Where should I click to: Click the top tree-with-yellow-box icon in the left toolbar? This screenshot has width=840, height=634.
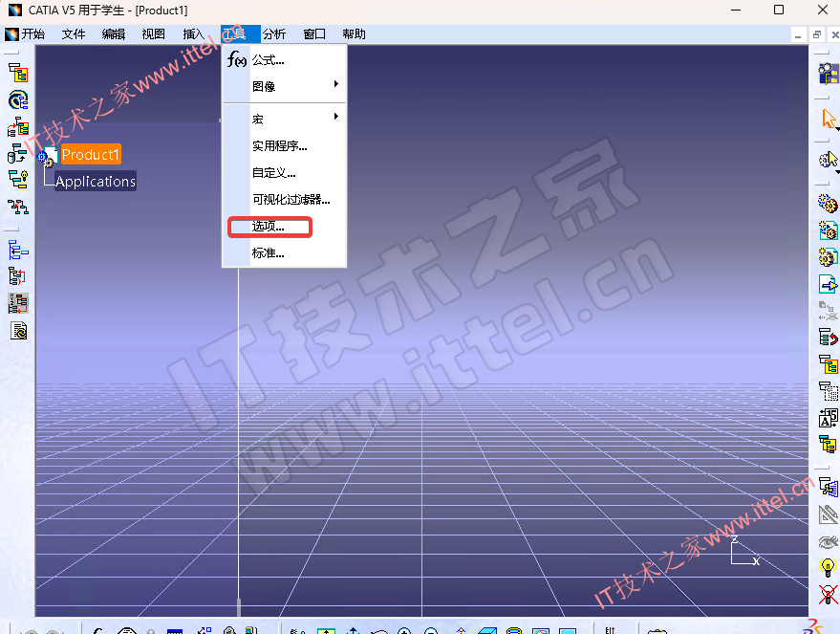tap(18, 73)
